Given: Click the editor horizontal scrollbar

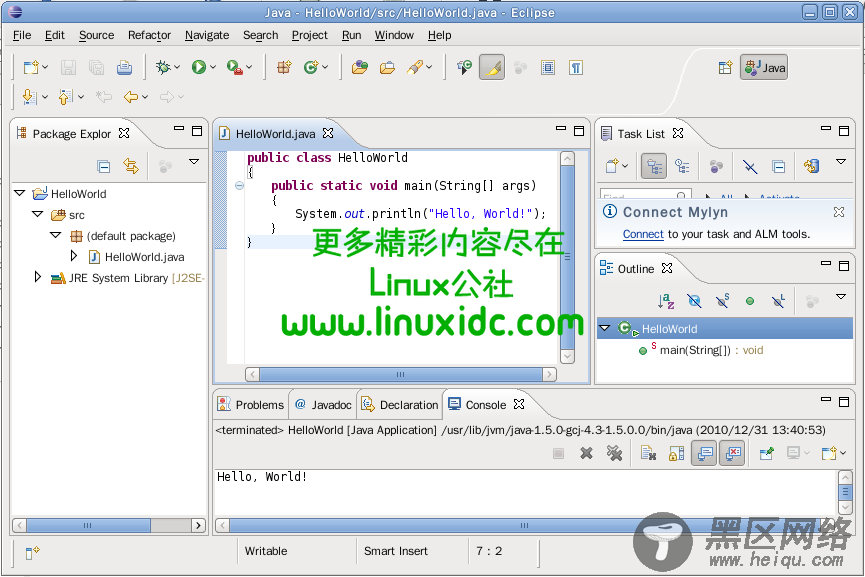Looking at the screenshot, I should (401, 375).
